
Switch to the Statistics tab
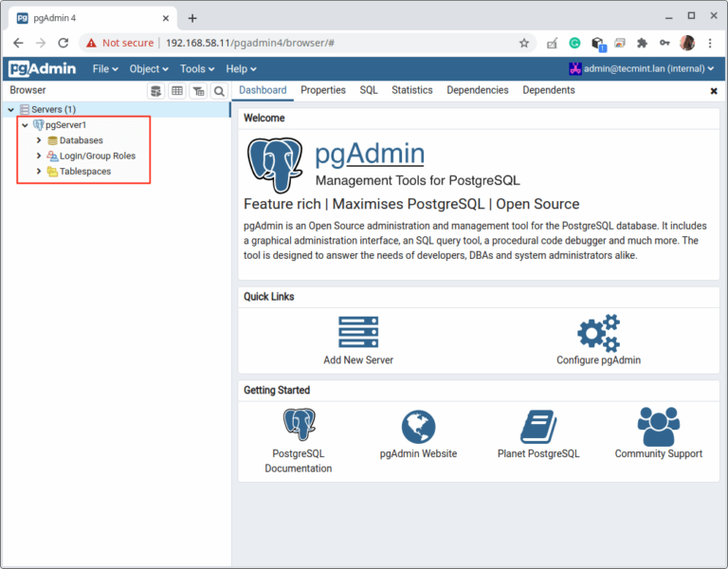point(411,90)
